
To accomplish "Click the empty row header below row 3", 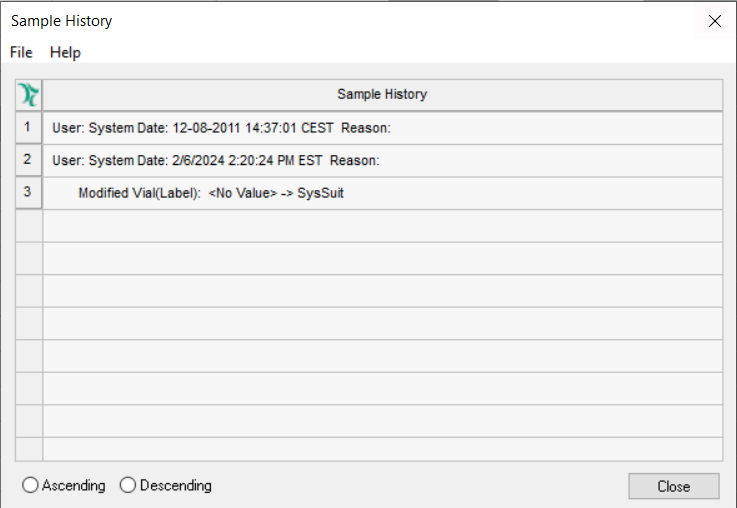I will [28, 226].
